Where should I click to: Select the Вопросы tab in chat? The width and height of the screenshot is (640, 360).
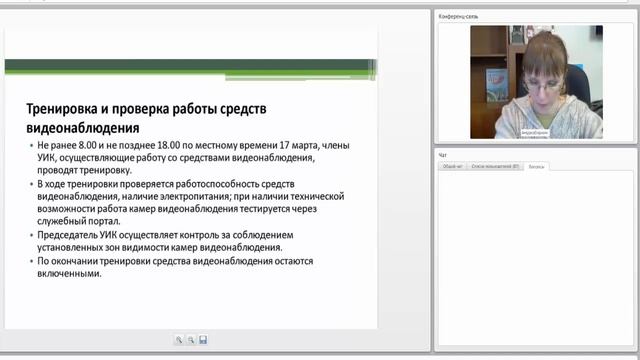pyautogui.click(x=536, y=167)
